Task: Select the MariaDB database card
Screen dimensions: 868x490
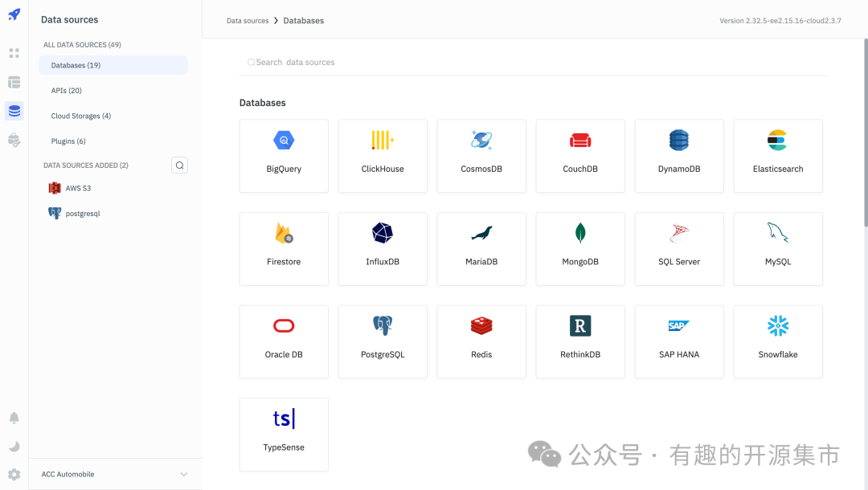Action: coord(481,249)
